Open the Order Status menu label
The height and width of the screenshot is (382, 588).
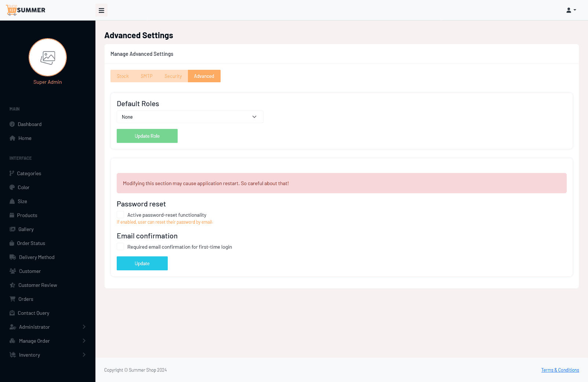tap(31, 243)
